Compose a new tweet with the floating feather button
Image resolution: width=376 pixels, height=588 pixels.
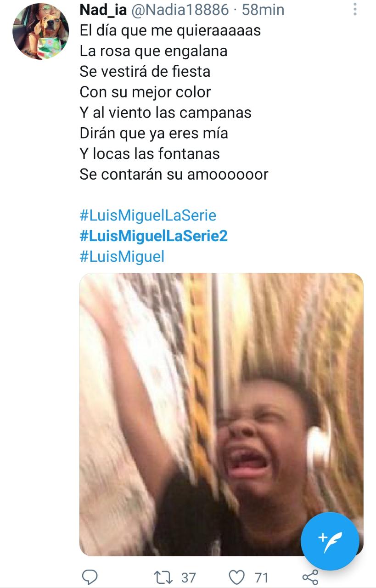pos(330,541)
